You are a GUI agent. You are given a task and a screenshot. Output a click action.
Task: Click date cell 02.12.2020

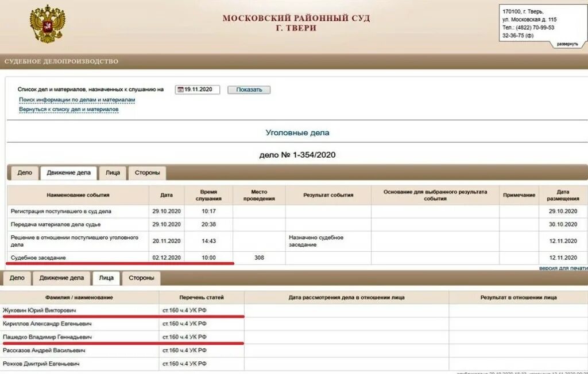click(x=167, y=258)
